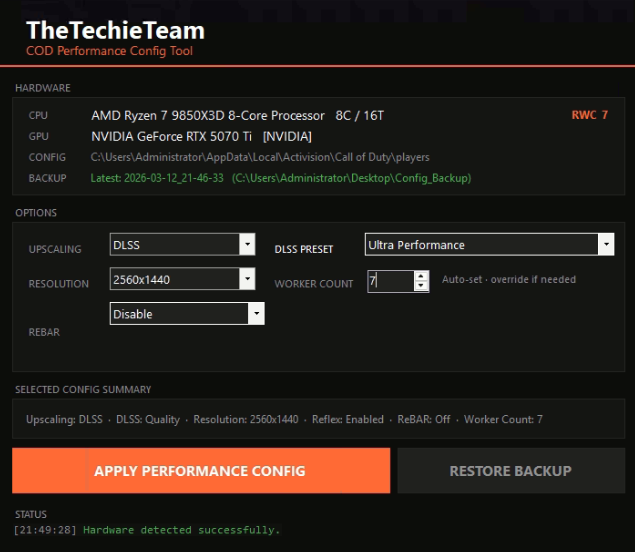Image resolution: width=635 pixels, height=552 pixels.
Task: Click the 8C / 16T core count
Action: tap(359, 116)
